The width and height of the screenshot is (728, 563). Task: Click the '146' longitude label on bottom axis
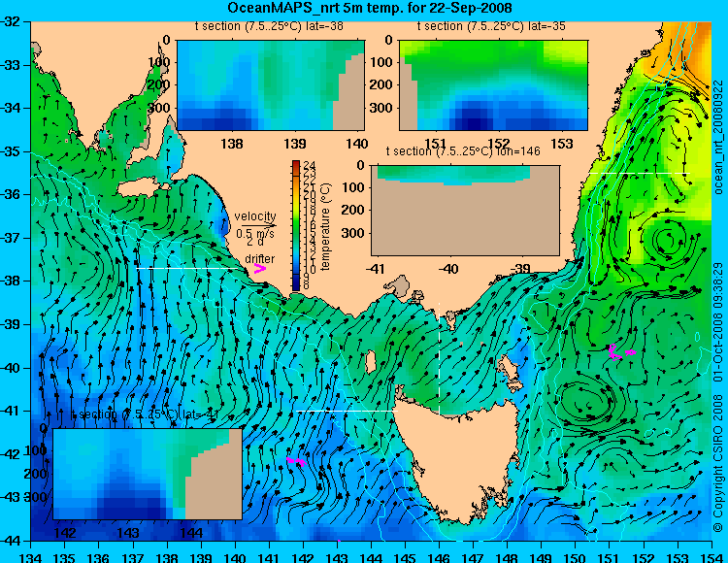coord(439,557)
